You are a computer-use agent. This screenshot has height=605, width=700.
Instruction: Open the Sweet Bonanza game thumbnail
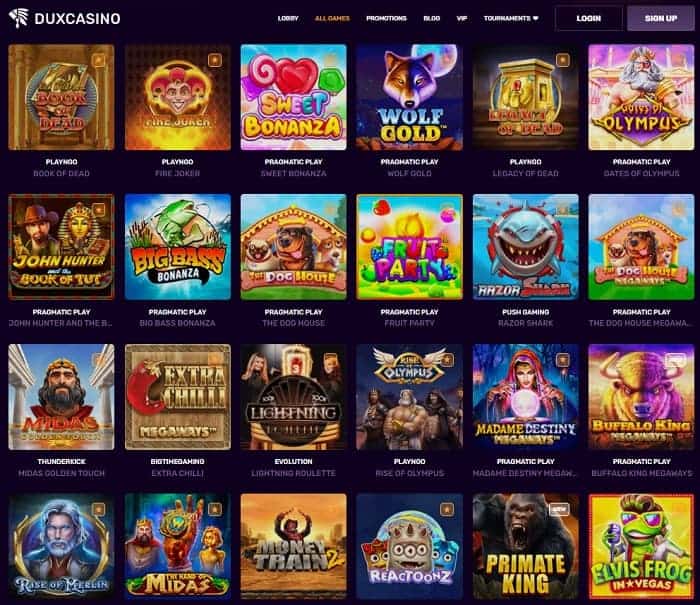pyautogui.click(x=293, y=97)
